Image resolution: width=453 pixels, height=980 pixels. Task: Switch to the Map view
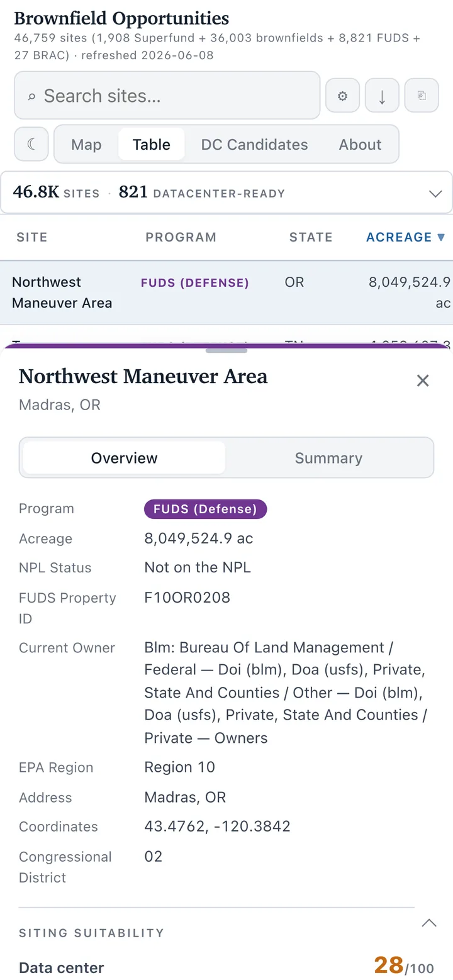(x=86, y=144)
